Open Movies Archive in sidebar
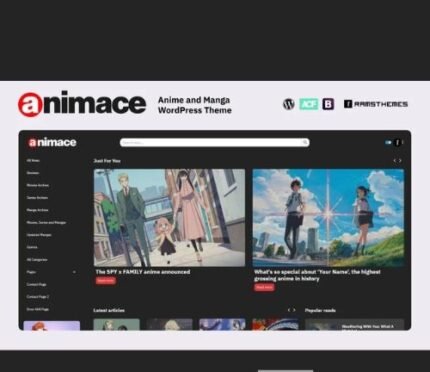 coord(38,185)
